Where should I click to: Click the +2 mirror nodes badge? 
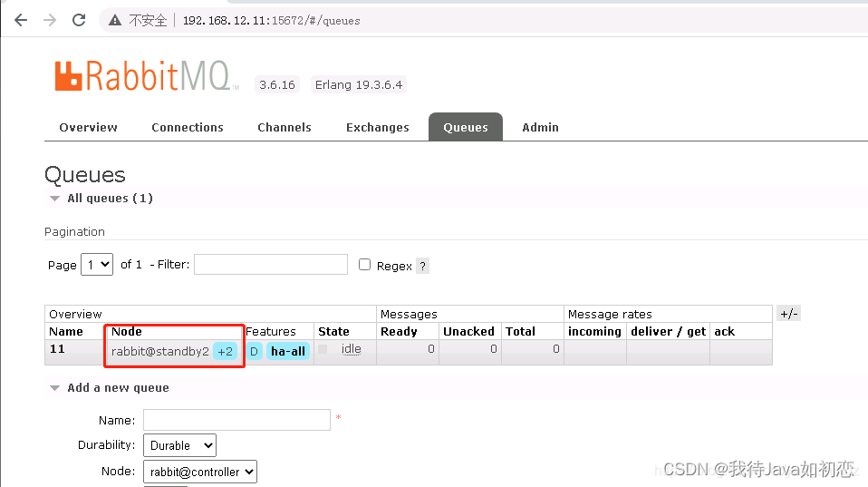226,351
